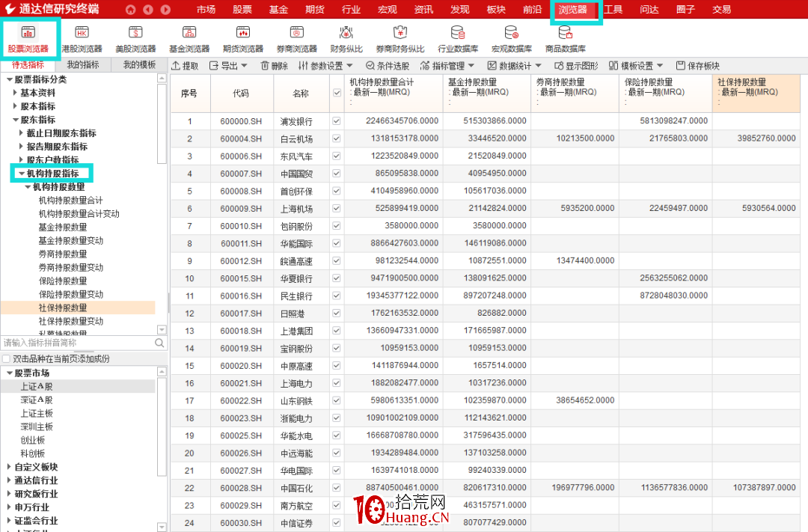The image size is (808, 532).
Task: Enable 双击品种在当前页添加成份 checkbox
Action: [7, 359]
